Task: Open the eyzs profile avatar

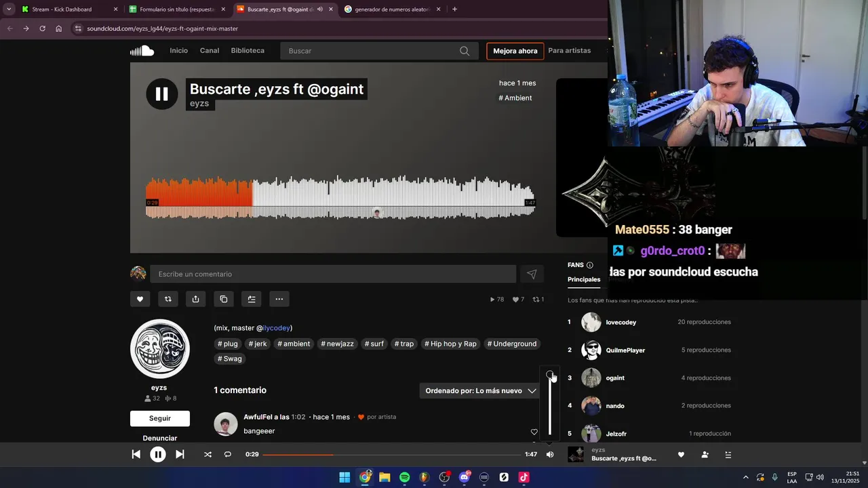Action: click(160, 348)
